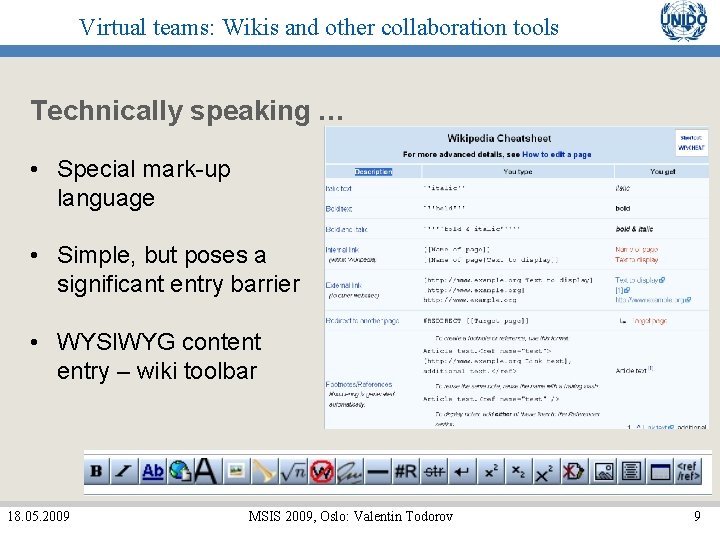Click the 'You get' column header

tap(662, 171)
